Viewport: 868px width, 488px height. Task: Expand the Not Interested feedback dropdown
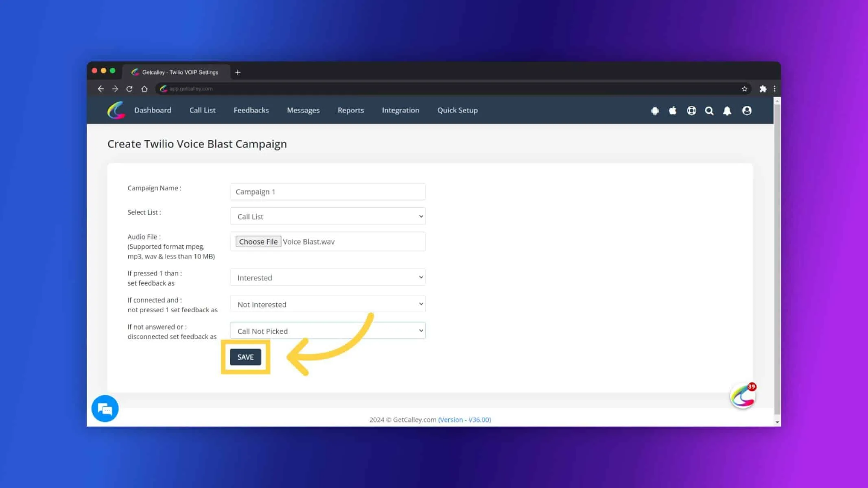pyautogui.click(x=328, y=304)
